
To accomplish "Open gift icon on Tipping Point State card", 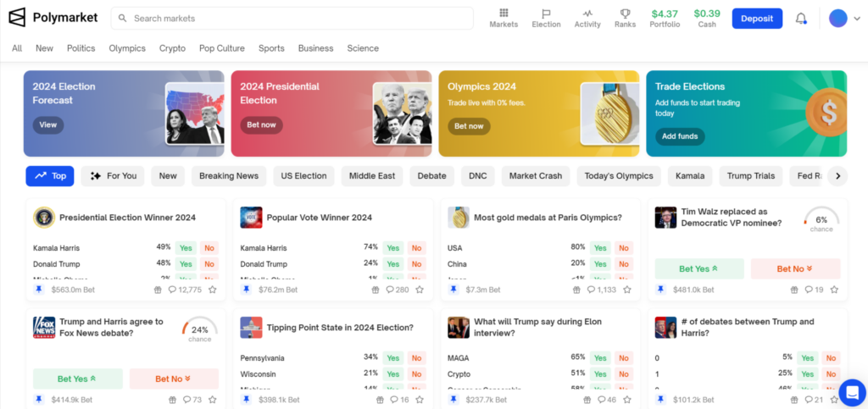I will click(380, 400).
